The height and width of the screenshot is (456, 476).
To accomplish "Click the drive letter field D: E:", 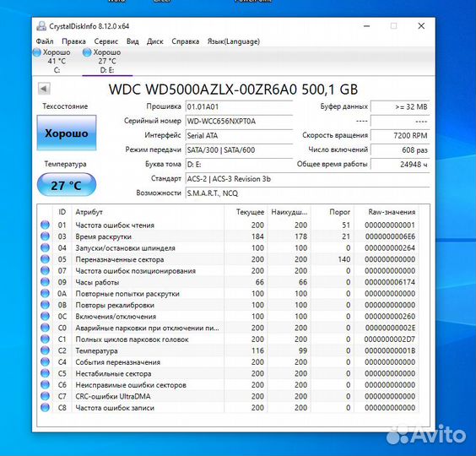I will pos(239,165).
